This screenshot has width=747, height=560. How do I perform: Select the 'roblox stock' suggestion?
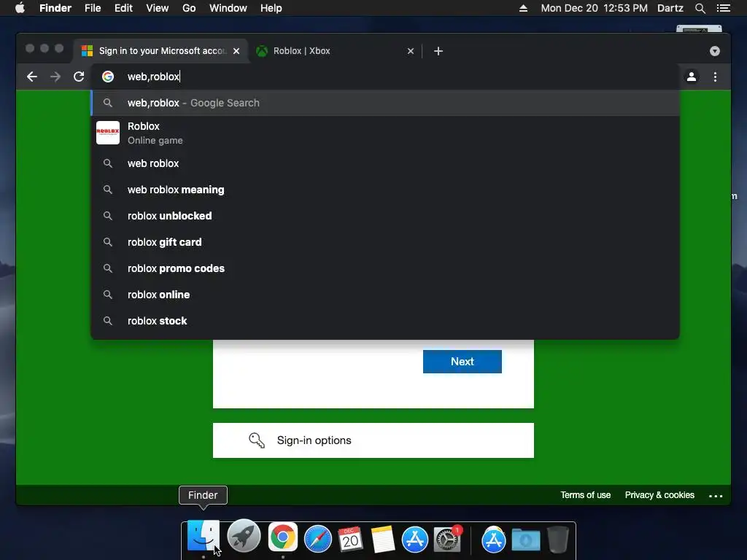tap(385, 321)
